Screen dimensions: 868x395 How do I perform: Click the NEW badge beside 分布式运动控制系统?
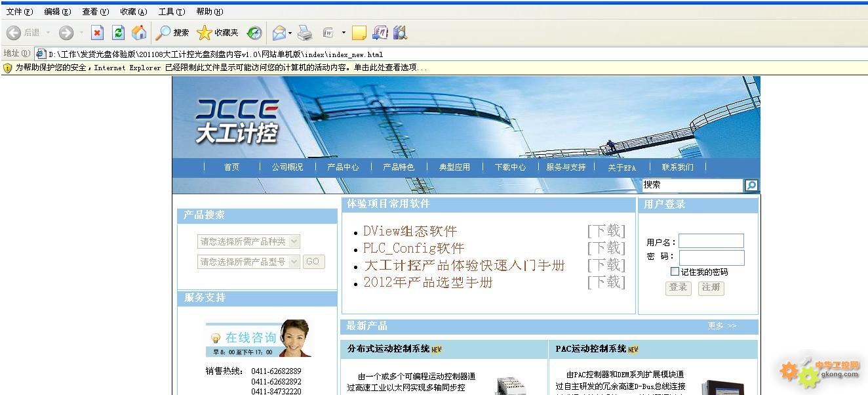[x=437, y=349]
